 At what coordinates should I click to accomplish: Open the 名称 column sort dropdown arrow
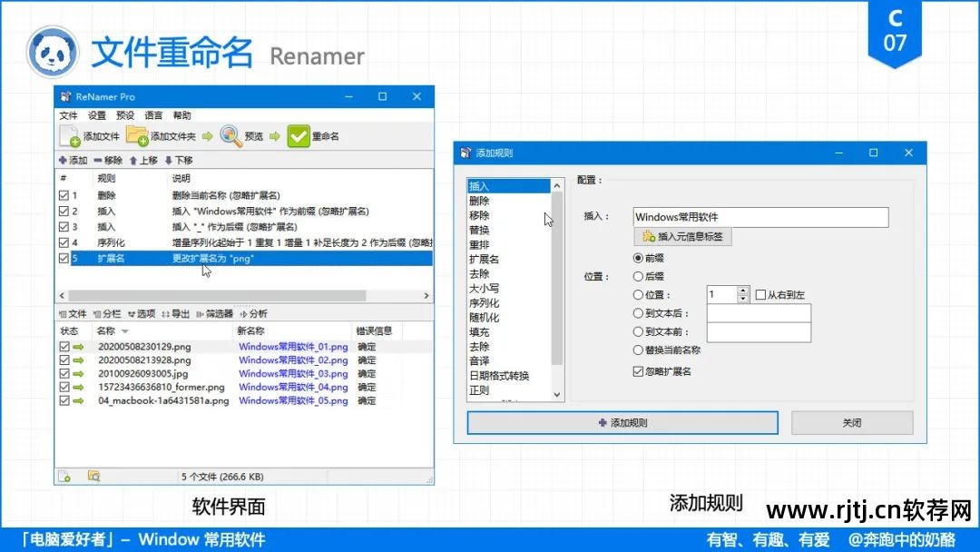(x=124, y=330)
